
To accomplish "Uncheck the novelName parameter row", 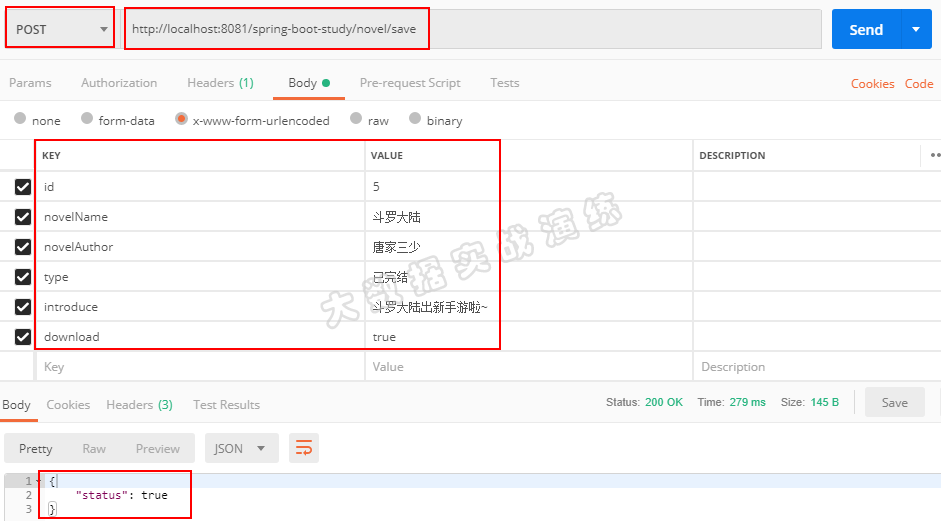I will 23,217.
